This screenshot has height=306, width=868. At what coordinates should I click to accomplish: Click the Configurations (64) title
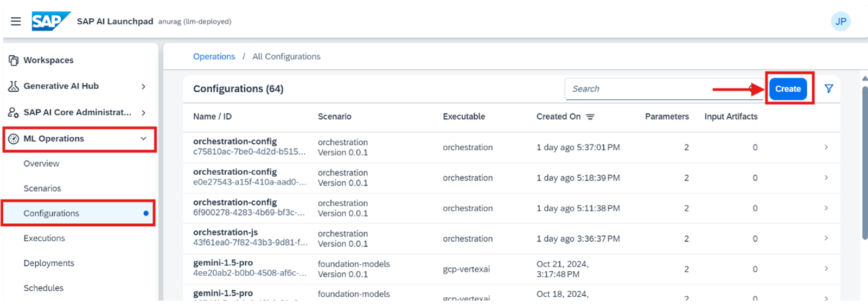coord(238,88)
